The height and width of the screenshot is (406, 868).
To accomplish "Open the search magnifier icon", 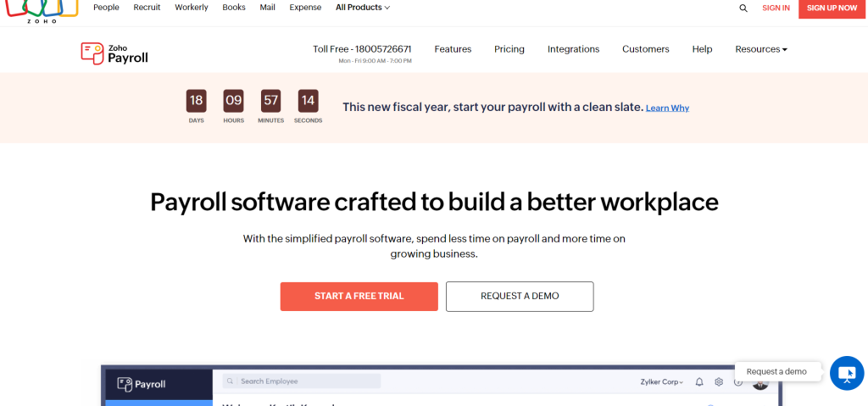I will pyautogui.click(x=743, y=8).
